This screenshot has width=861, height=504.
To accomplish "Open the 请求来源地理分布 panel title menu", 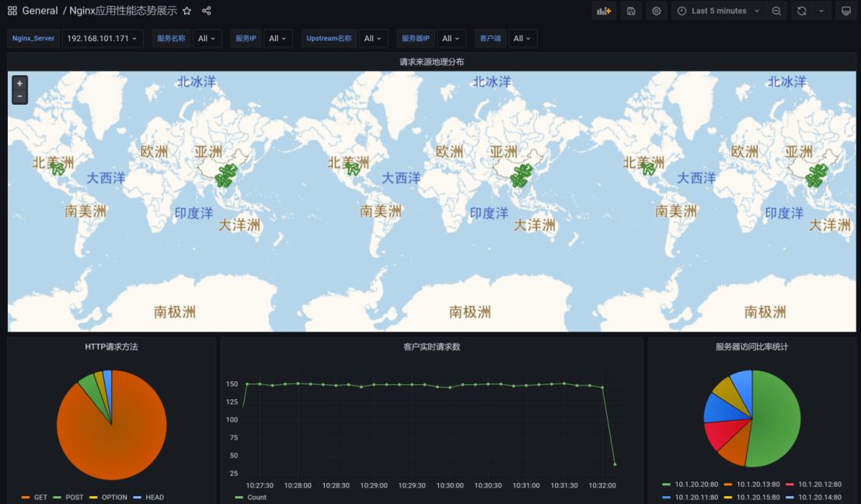I will 431,62.
